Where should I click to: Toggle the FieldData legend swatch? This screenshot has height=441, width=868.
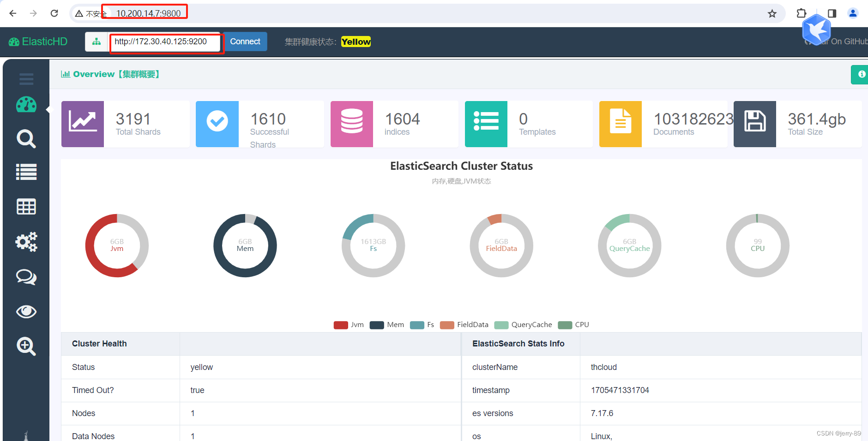tap(447, 325)
